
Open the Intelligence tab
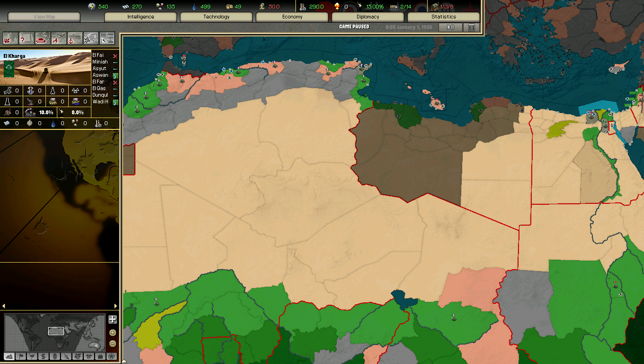(141, 17)
